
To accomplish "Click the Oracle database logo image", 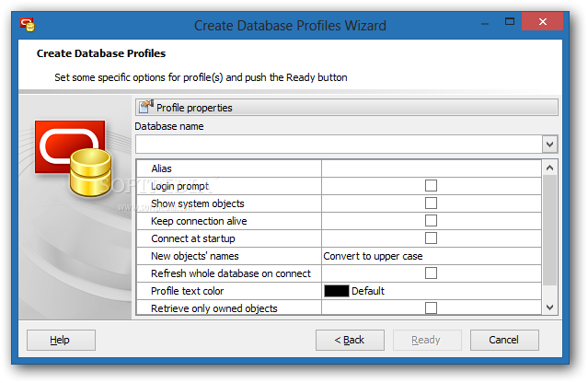I will pos(73,158).
